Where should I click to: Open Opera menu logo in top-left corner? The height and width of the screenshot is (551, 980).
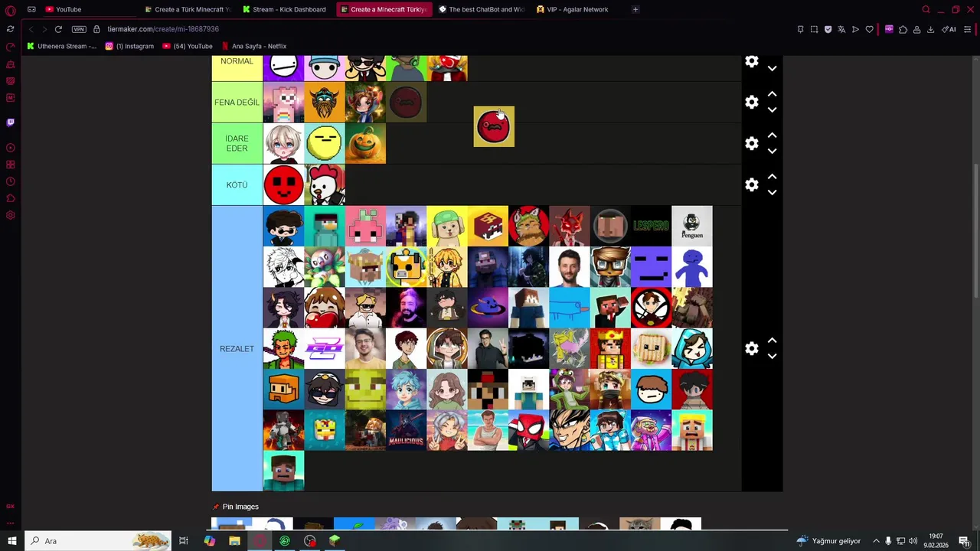(x=10, y=10)
